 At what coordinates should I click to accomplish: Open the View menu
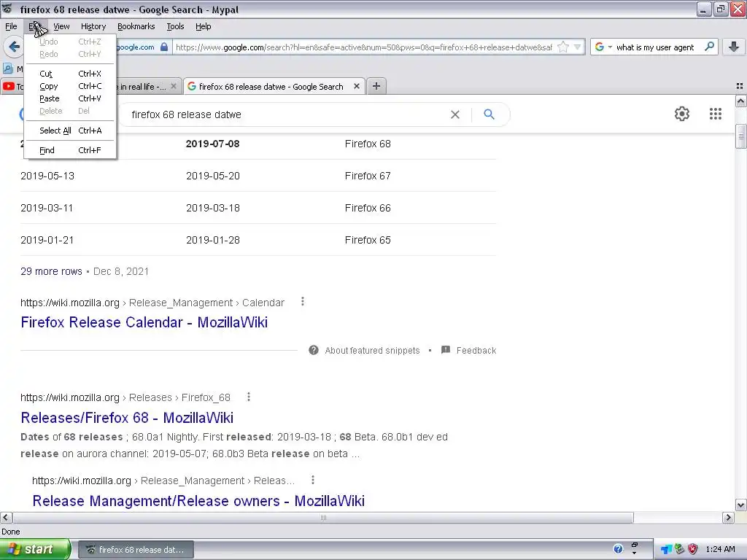61,26
